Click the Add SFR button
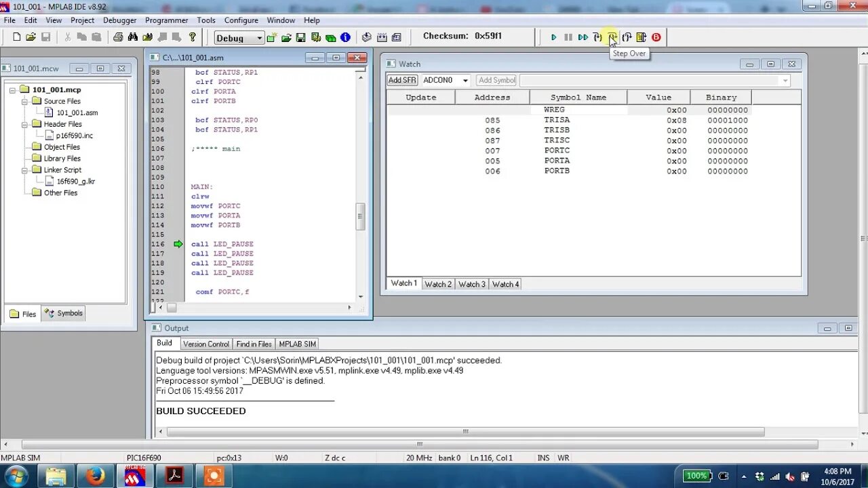 pyautogui.click(x=402, y=80)
